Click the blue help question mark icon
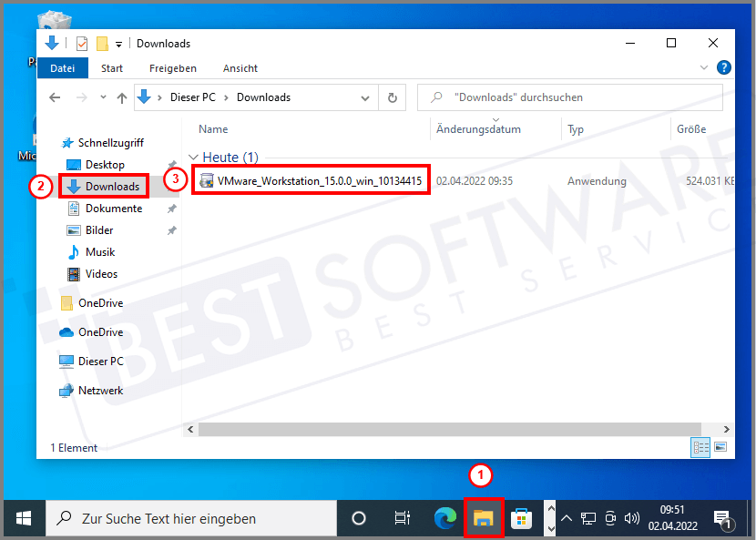Viewport: 756px width, 540px height. coord(724,68)
